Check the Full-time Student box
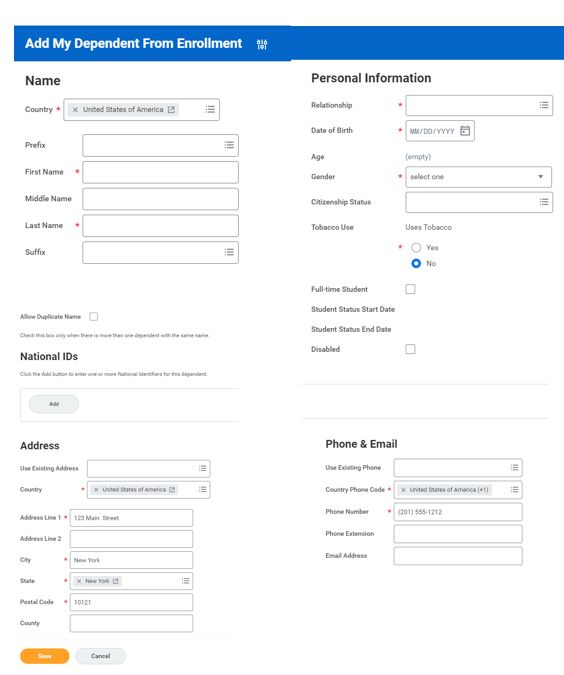564x675 pixels. pos(410,289)
